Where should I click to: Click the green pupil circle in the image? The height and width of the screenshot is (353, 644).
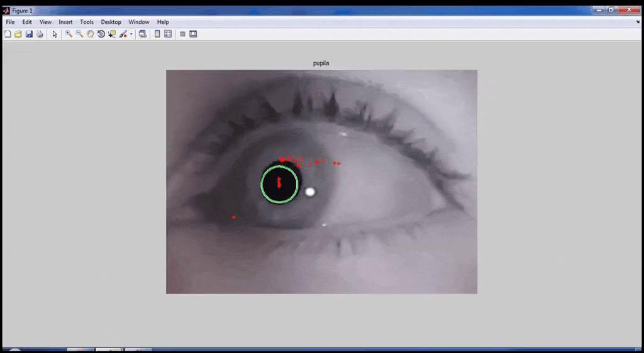(262, 184)
